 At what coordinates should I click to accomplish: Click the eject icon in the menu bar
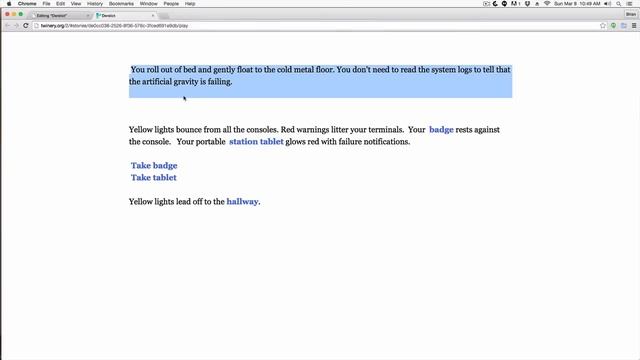[x=537, y=4]
